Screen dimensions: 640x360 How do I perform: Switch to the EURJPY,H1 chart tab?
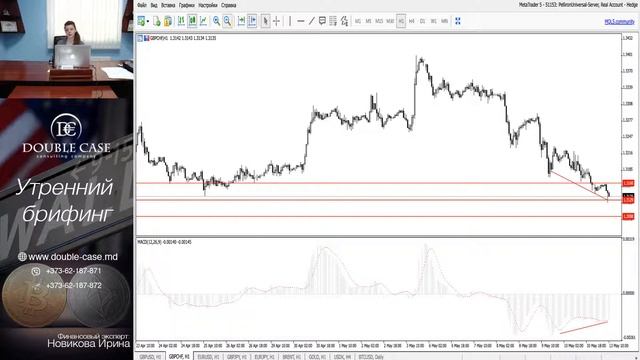tap(264, 356)
